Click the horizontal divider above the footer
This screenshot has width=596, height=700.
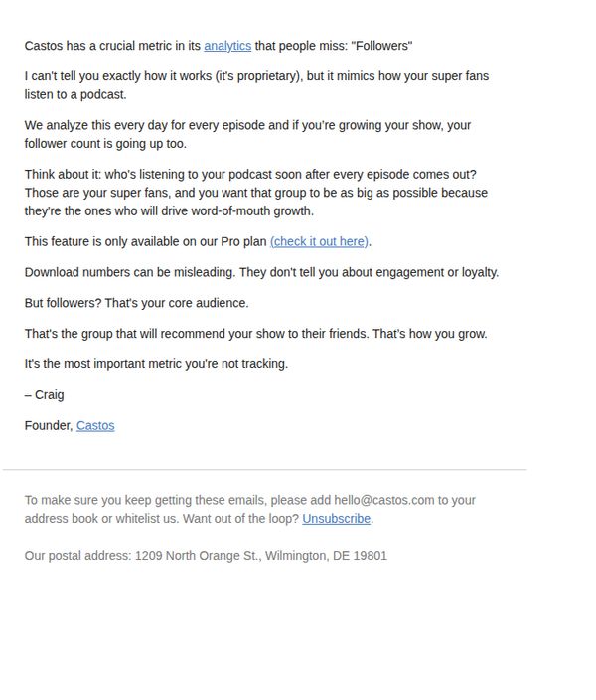click(x=264, y=470)
